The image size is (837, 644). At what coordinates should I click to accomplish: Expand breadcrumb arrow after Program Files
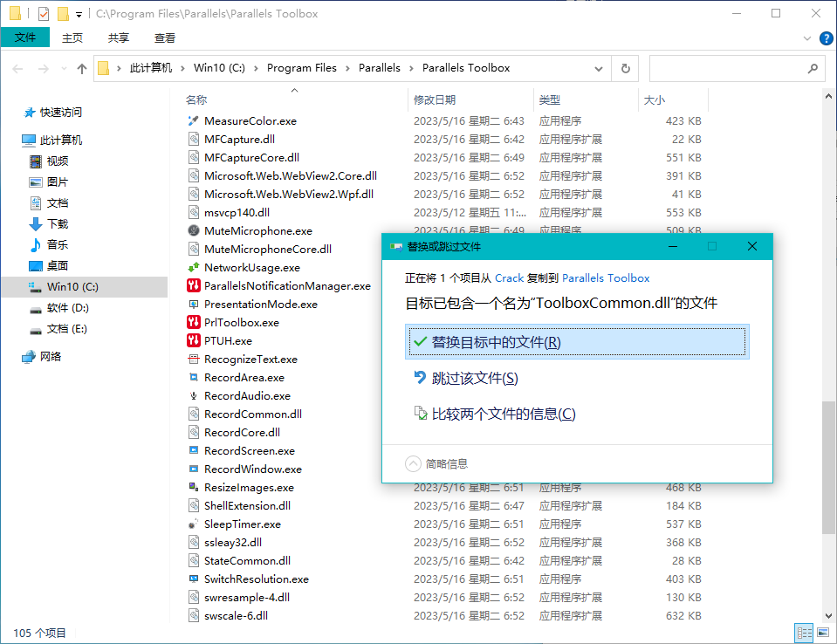(x=347, y=68)
